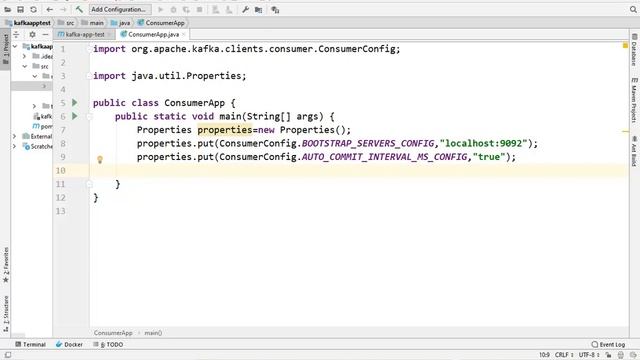Navigate back with the left arrow
Image resolution: width=640 pixels, height=360 pixels.
pos(50,9)
